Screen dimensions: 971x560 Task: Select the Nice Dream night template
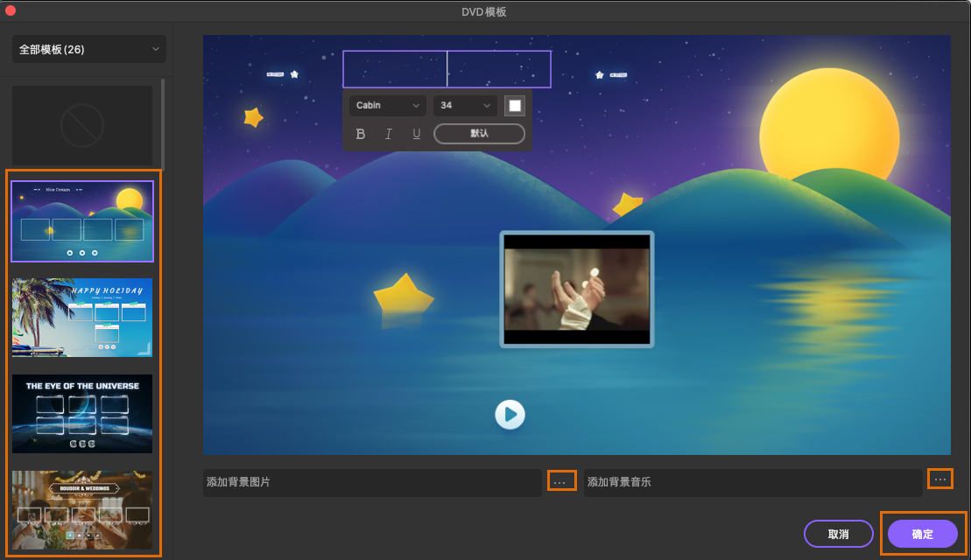[82, 221]
